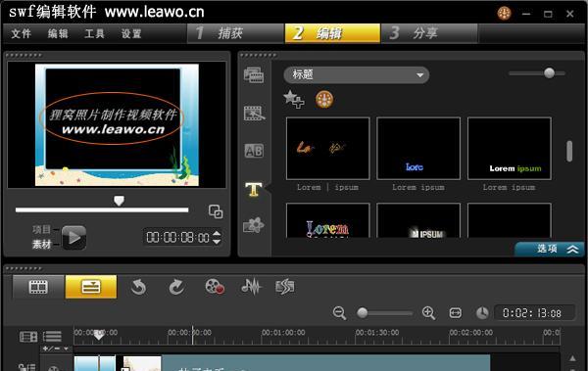Click the enlarge preview window icon
Image resolution: width=588 pixels, height=371 pixels.
(216, 211)
